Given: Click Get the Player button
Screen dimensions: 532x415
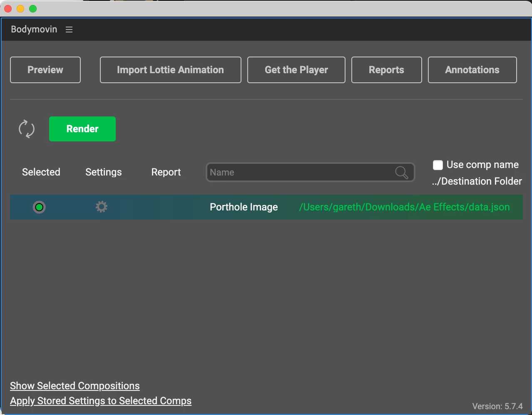Looking at the screenshot, I should 296,70.
